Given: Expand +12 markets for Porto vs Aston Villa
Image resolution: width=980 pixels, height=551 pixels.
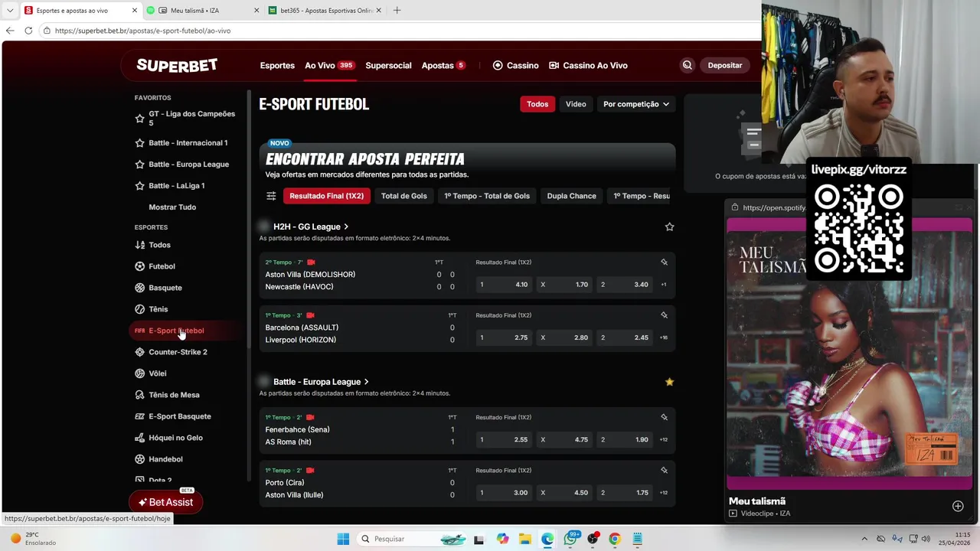Looking at the screenshot, I should tap(664, 493).
